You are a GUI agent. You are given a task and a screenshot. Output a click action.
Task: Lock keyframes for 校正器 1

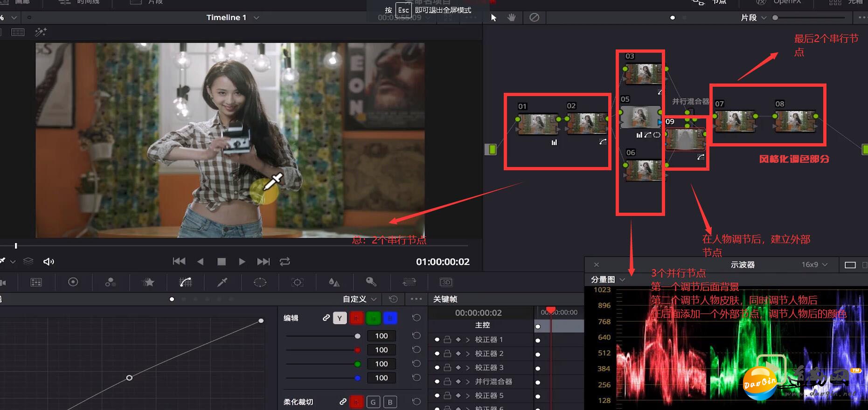[447, 340]
